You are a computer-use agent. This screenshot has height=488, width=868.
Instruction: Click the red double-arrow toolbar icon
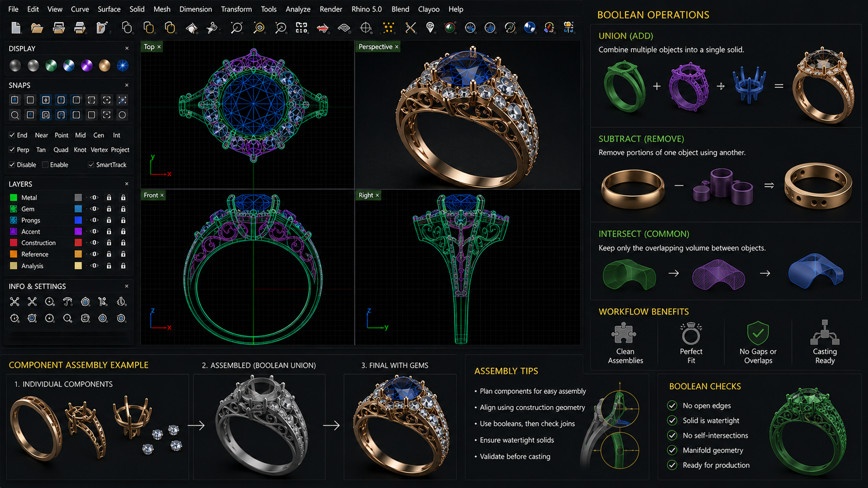click(323, 28)
